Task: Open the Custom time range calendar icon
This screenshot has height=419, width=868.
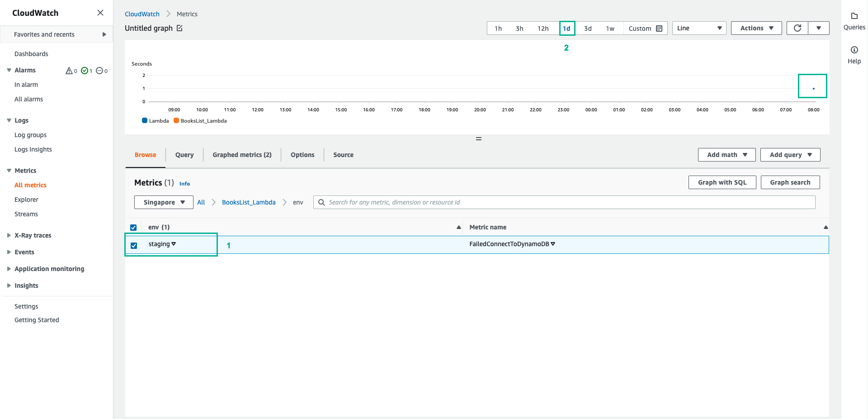Action: click(659, 29)
